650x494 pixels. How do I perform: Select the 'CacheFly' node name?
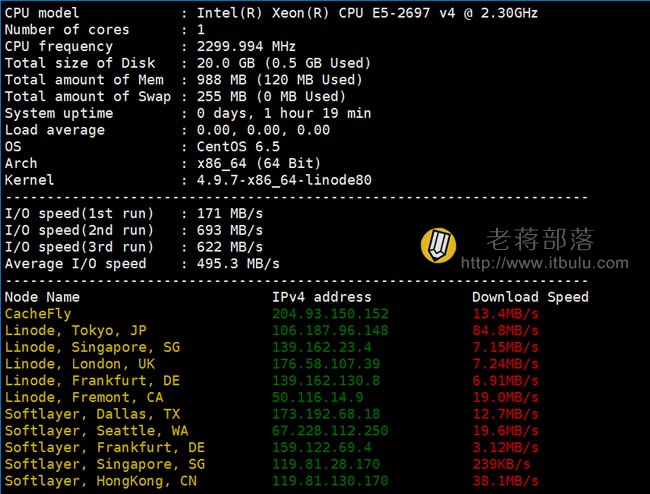point(38,314)
